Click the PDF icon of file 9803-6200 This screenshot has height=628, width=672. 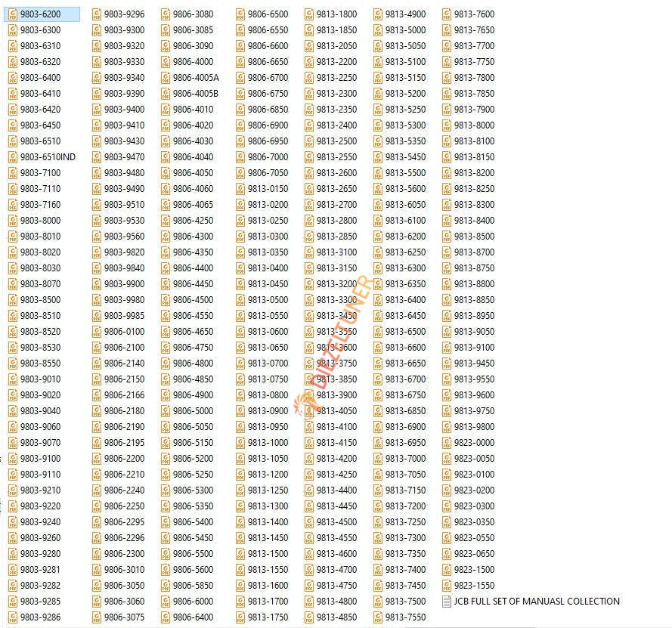13,14
